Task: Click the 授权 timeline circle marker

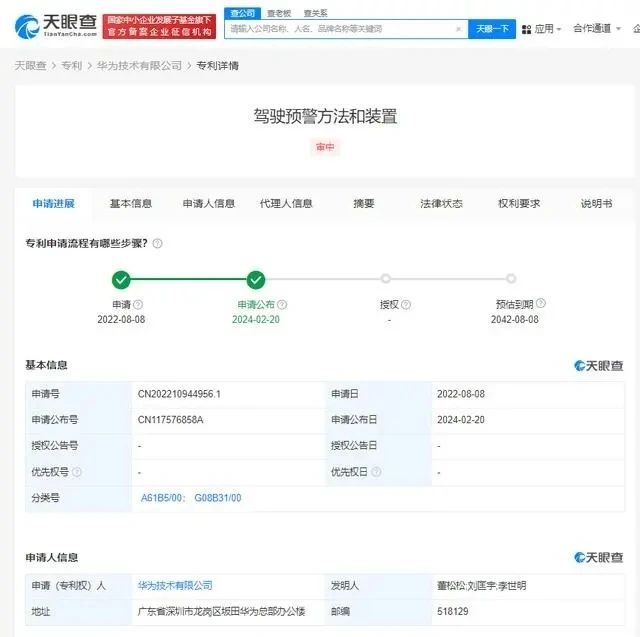Action: 386,279
